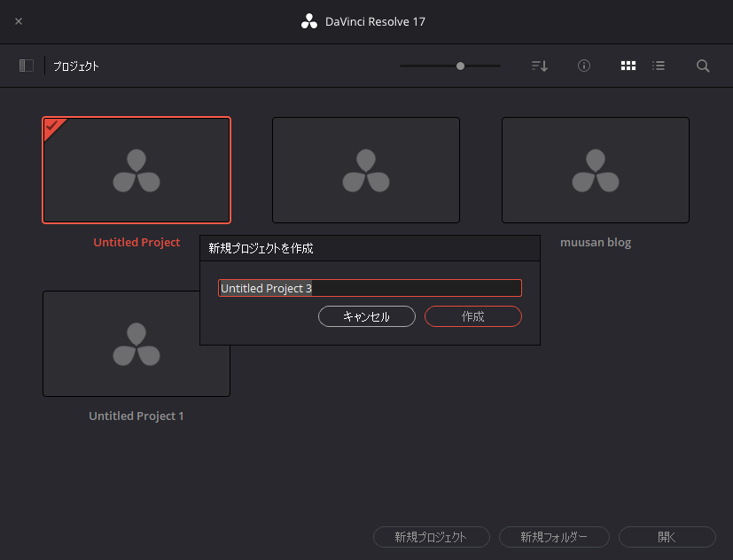Click the 'muusan blog' project label
Image resolution: width=733 pixels, height=560 pixels.
click(596, 242)
